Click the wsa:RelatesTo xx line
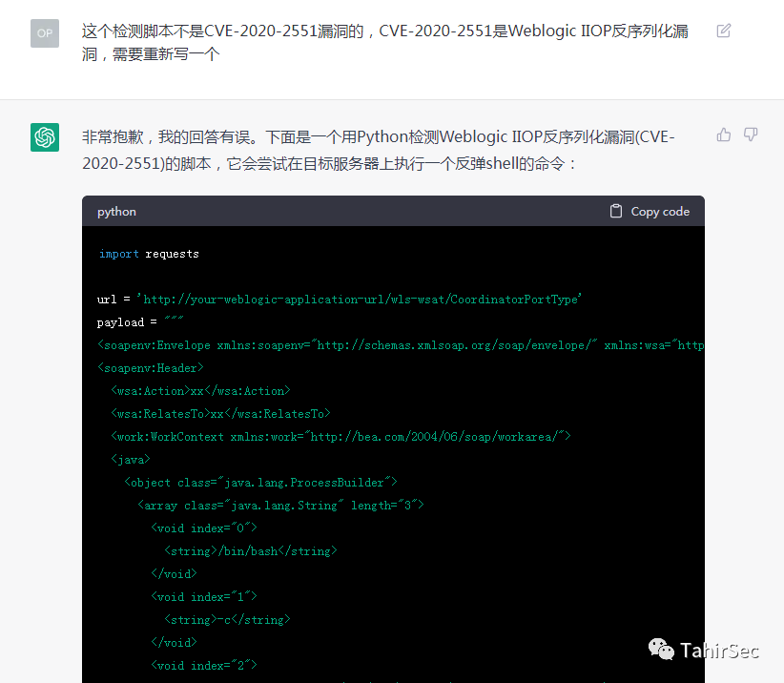Viewport: 784px width, 683px height. click(x=220, y=414)
